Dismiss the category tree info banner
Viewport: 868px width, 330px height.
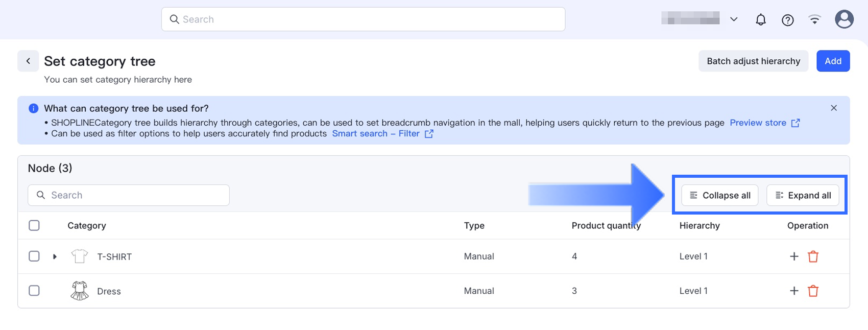[834, 108]
